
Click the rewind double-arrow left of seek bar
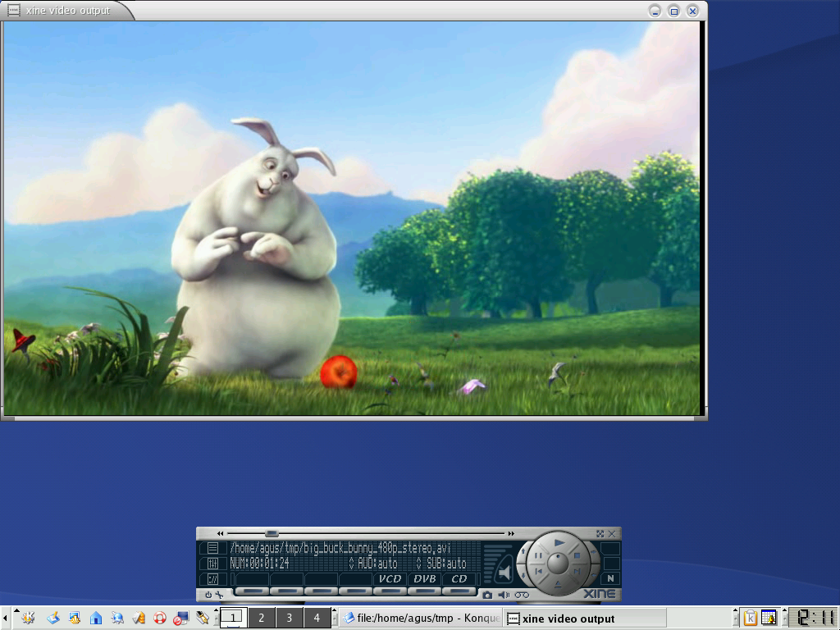(220, 533)
